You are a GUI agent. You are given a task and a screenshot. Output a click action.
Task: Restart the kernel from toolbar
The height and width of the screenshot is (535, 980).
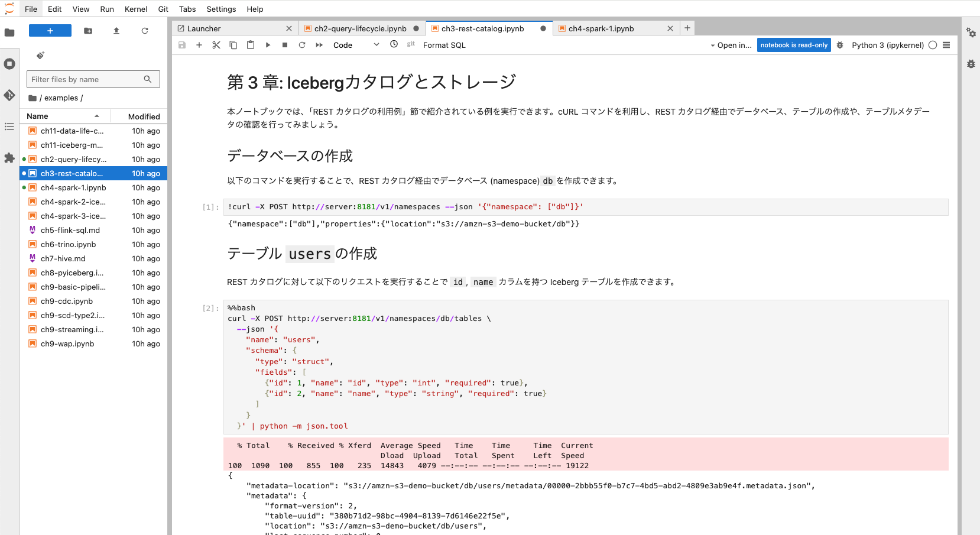pos(302,45)
